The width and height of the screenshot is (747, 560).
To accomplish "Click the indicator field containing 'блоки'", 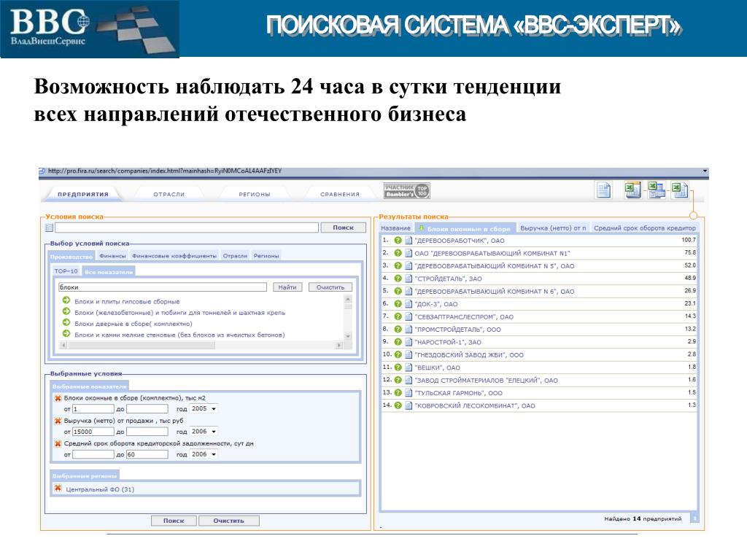I will [163, 287].
